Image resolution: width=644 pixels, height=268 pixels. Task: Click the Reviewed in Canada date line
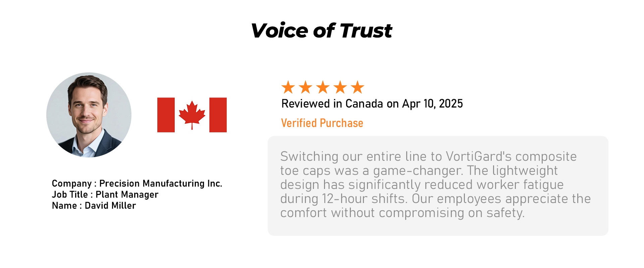[x=372, y=104]
